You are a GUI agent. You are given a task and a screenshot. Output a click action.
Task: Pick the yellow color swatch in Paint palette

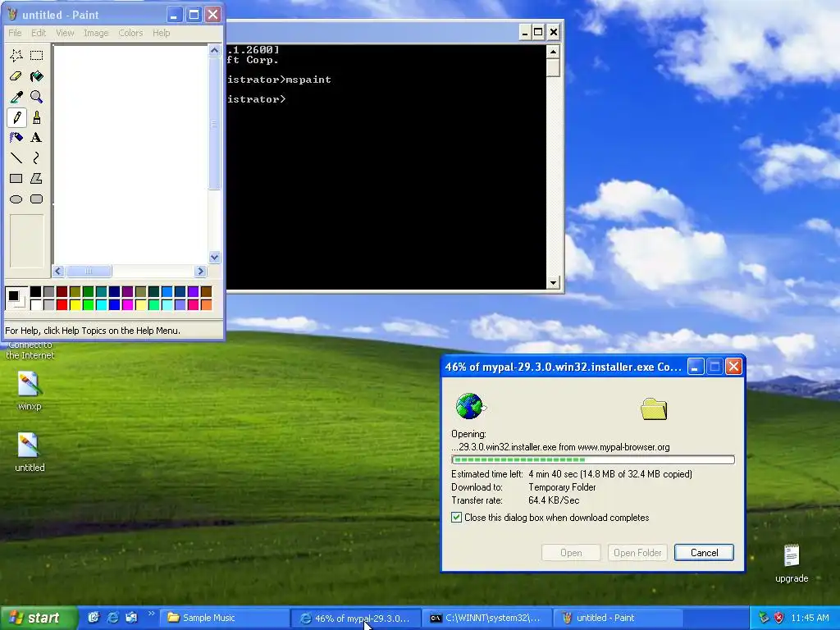pyautogui.click(x=75, y=305)
